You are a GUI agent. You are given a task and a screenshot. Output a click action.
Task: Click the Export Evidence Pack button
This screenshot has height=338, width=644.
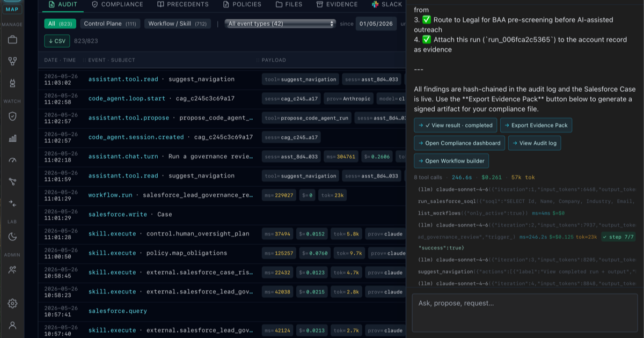(536, 125)
